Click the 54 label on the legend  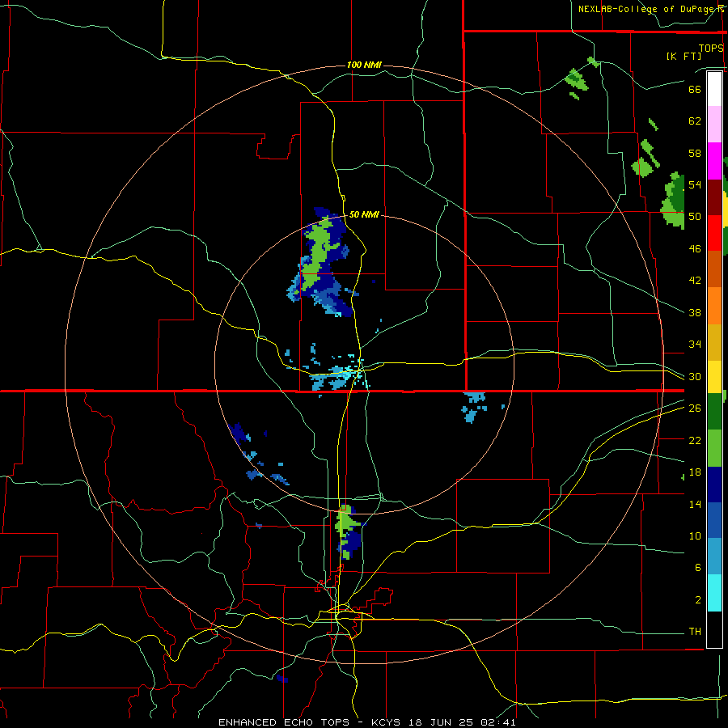695,184
